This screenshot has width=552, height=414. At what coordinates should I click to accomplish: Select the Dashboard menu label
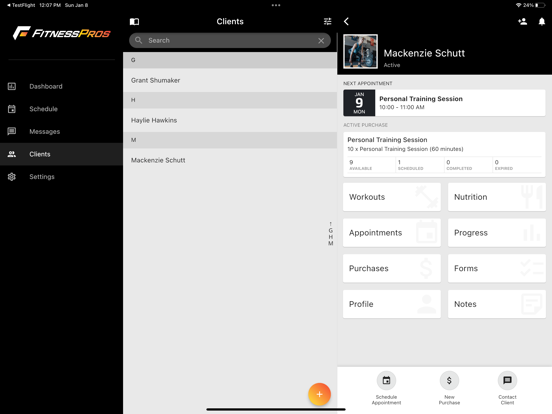[46, 86]
